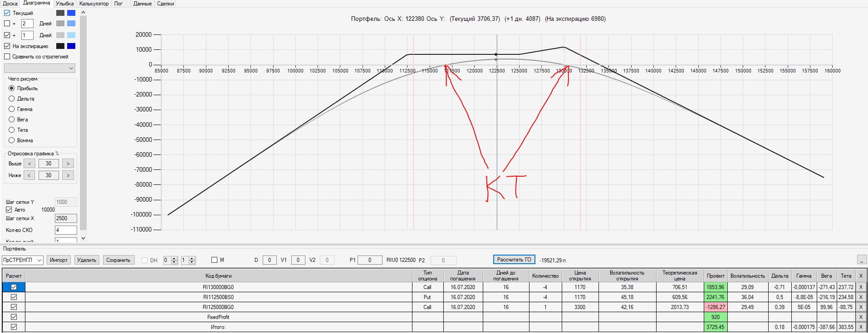Toggle the Текущий curve checkbox
Viewport: 868px width, 333px height.
tap(7, 13)
